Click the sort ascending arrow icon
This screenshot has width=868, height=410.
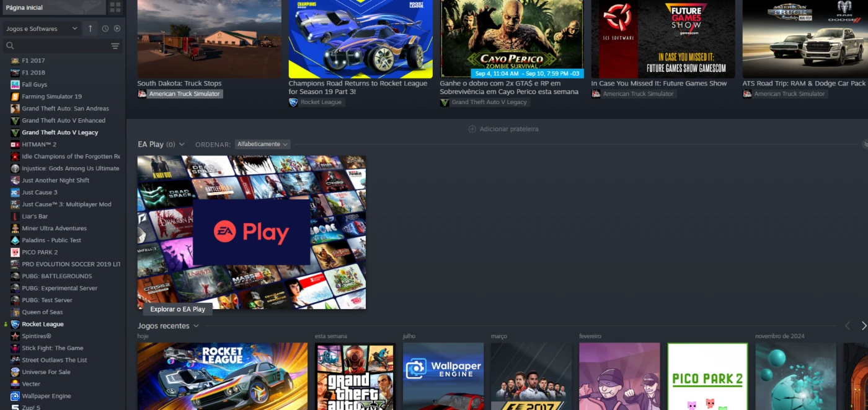pyautogui.click(x=91, y=28)
